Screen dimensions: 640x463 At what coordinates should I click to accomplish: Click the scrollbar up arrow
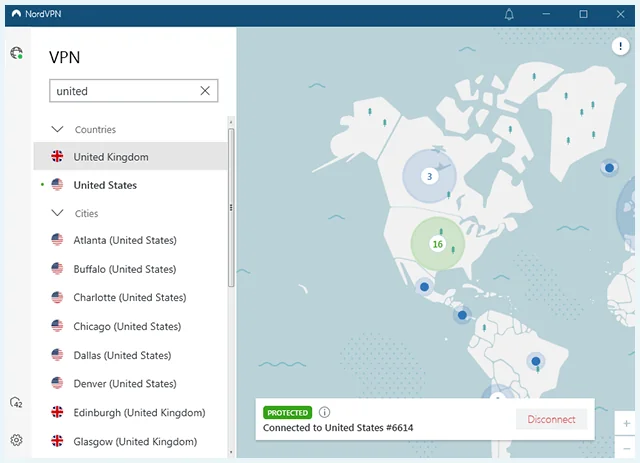pos(231,122)
